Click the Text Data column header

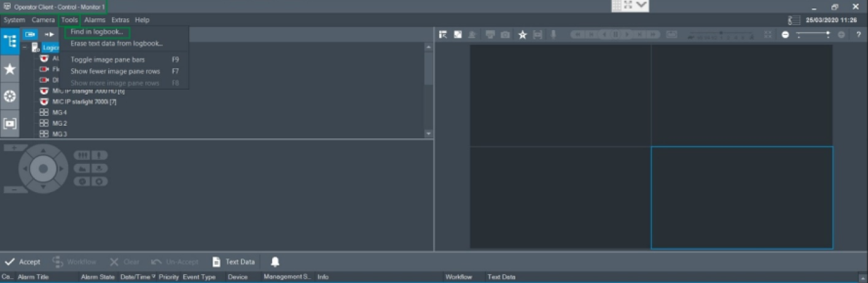pyautogui.click(x=502, y=277)
